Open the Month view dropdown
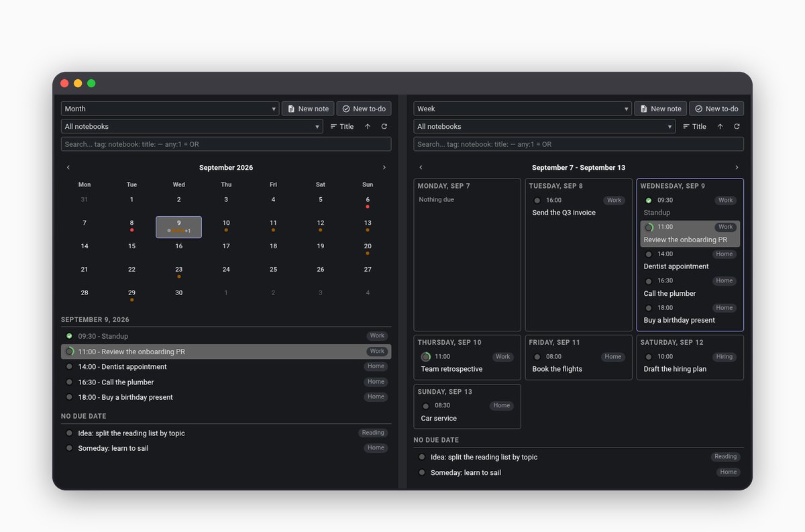Viewport: 805px width, 532px height. 170,109
